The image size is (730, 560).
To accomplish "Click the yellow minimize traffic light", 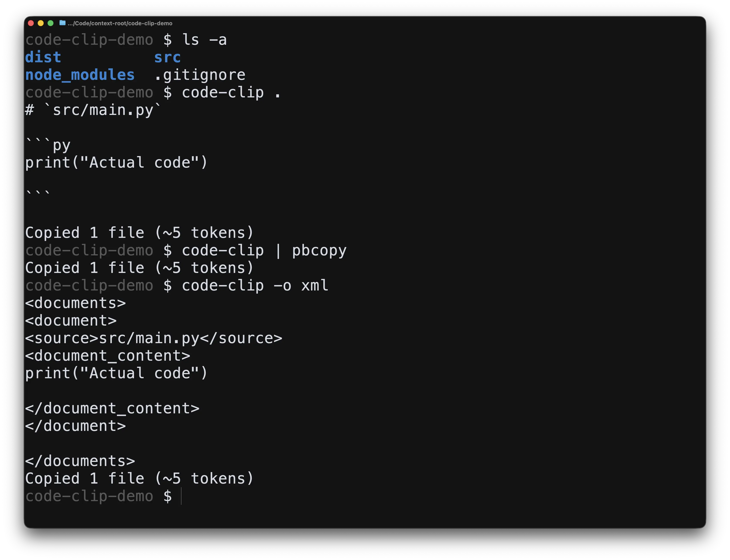I will [x=40, y=23].
